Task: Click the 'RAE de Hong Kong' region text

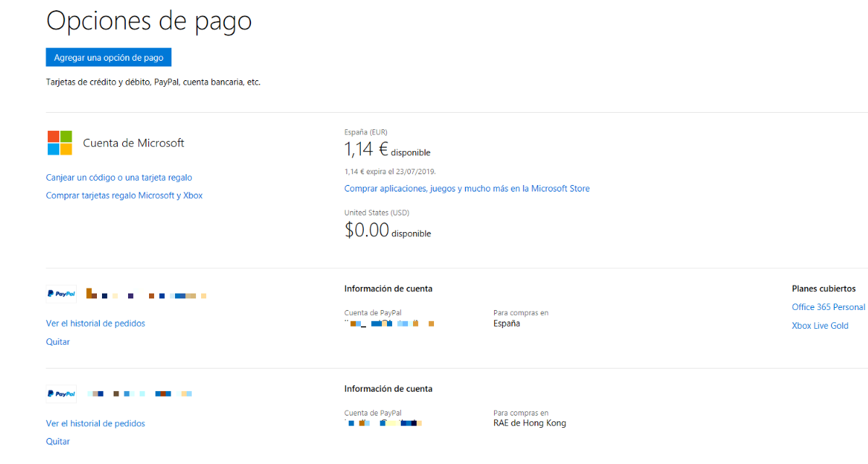Action: [x=529, y=424]
